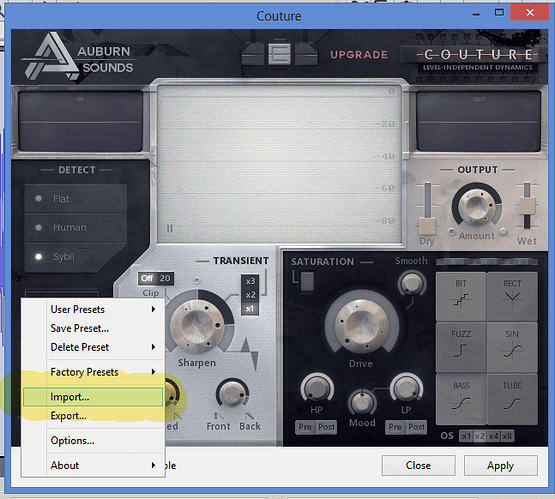Click the Sharpen knob
555x499 pixels.
197,326
